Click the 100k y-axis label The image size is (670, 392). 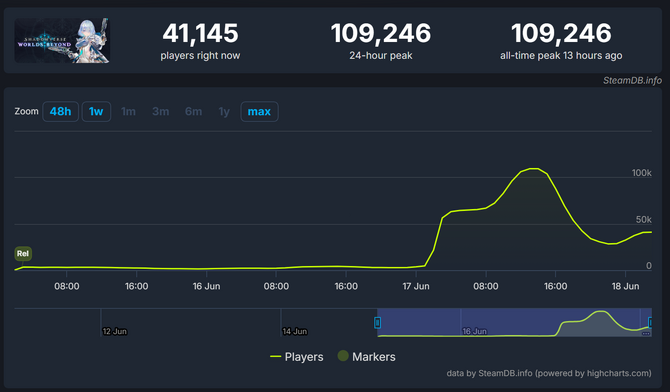coord(642,173)
